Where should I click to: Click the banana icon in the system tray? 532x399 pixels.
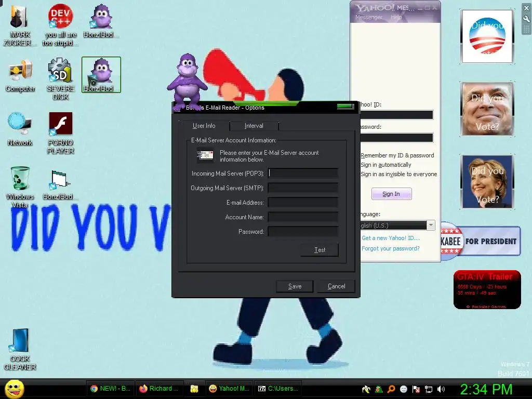point(366,389)
